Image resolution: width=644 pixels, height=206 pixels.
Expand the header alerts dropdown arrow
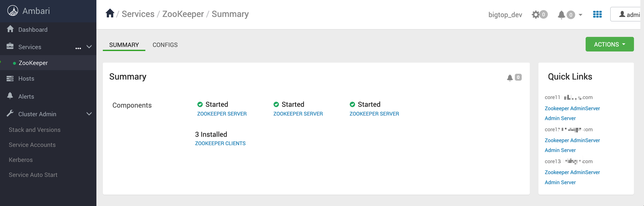[580, 15]
